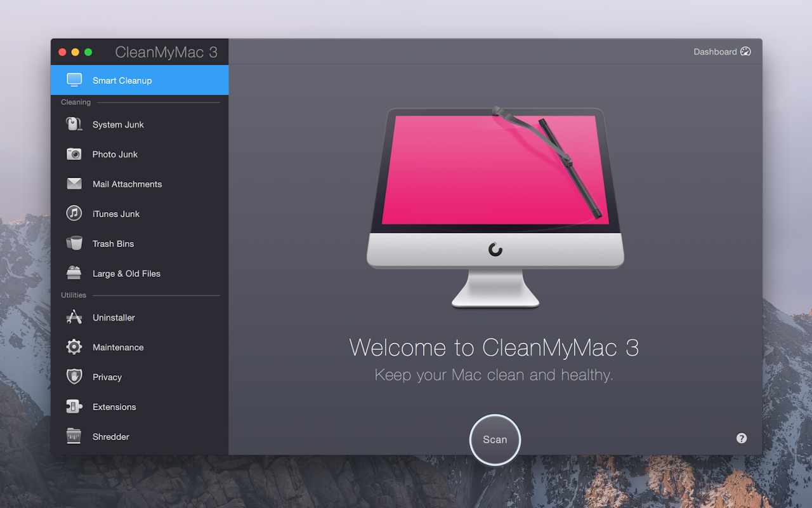812x508 pixels.
Task: Go to the Mail Attachments label
Action: point(127,184)
